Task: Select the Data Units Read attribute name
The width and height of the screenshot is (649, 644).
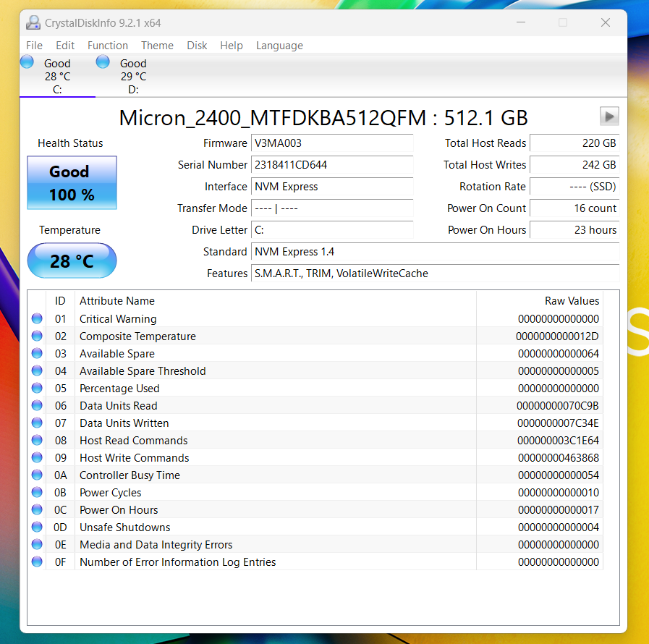Action: click(119, 406)
